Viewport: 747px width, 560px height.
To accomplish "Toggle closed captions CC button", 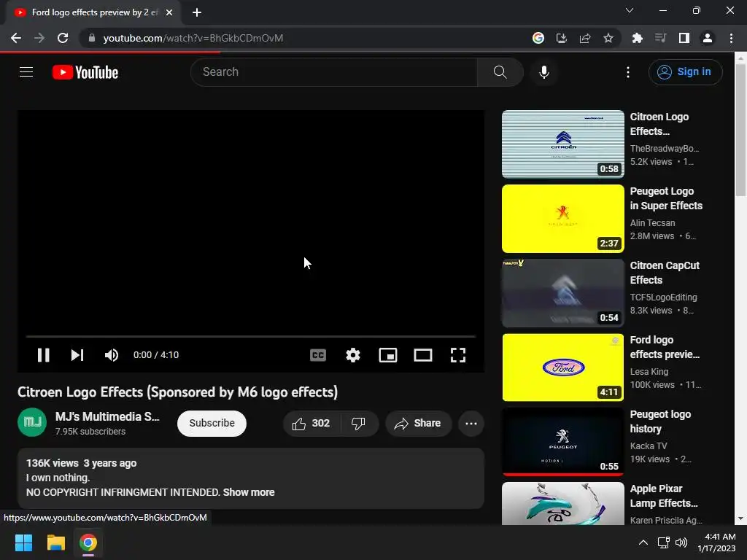I will point(318,355).
